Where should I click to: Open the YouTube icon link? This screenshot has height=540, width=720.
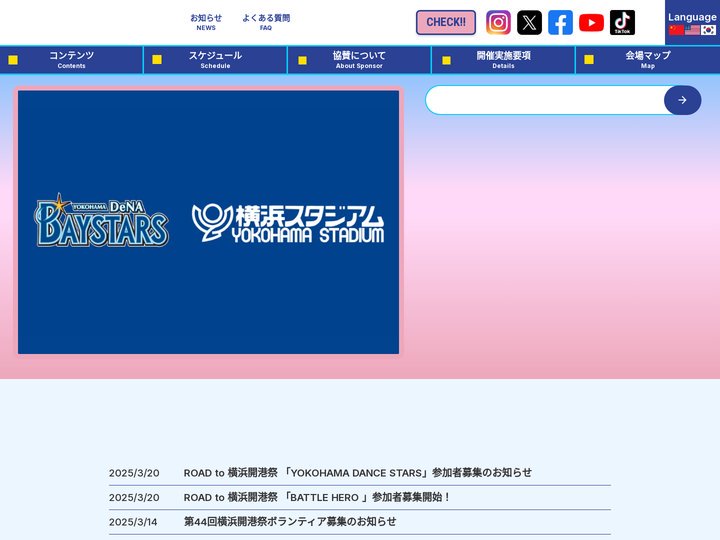(x=591, y=22)
